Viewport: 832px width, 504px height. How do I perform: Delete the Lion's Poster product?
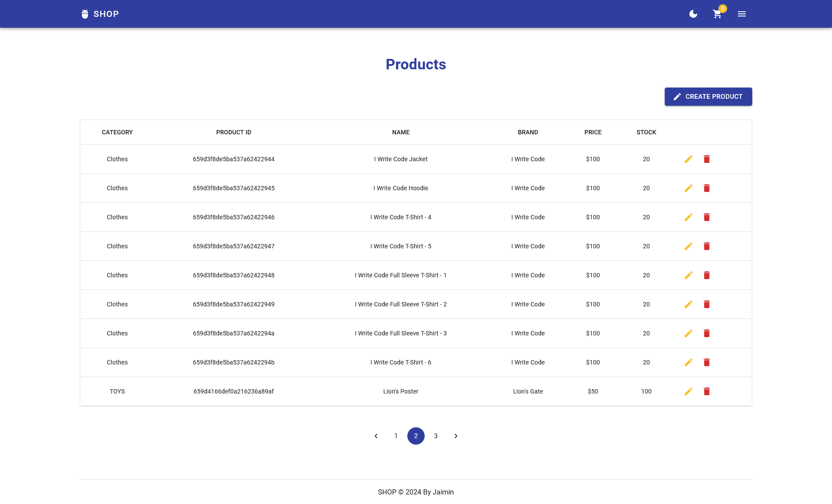coord(707,391)
